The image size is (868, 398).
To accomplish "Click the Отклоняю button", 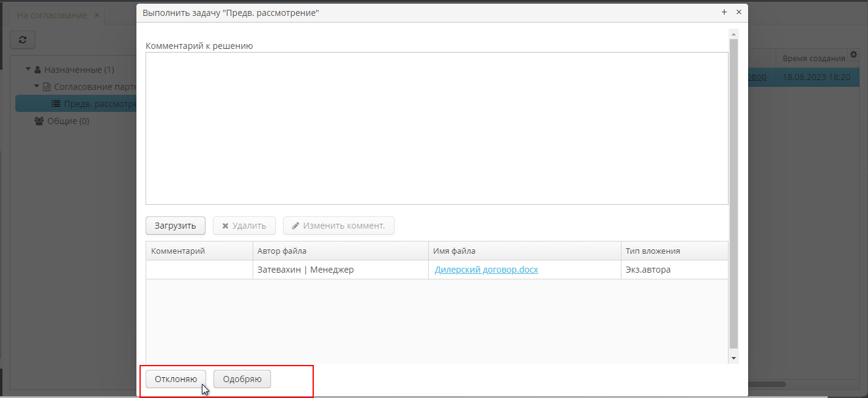I will [176, 379].
